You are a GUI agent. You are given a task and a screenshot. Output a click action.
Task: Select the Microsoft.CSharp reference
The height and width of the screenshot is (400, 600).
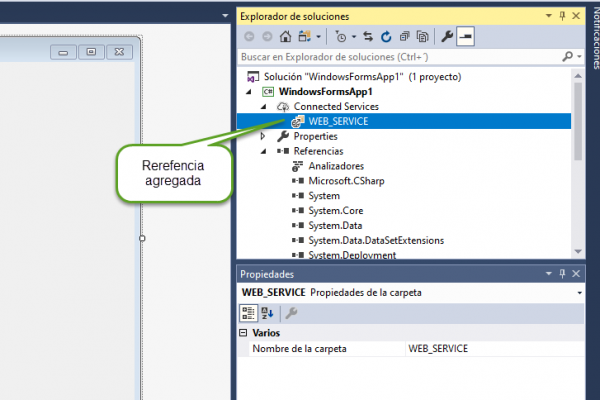[x=345, y=180]
